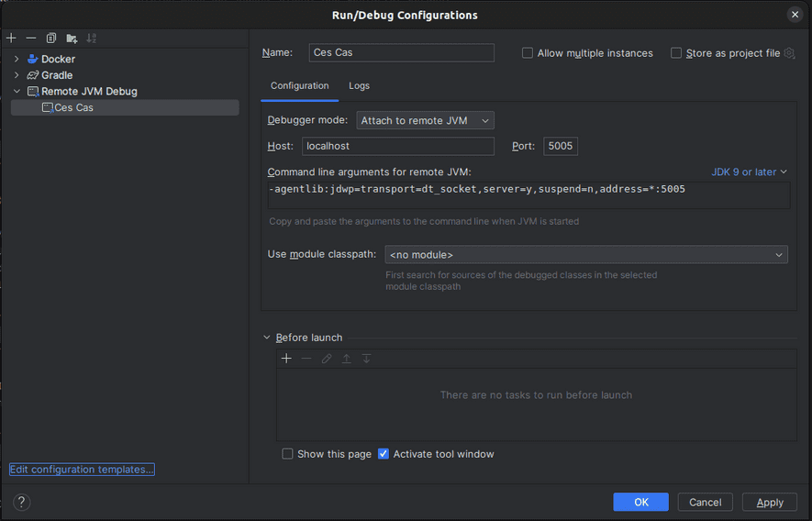Close the Run/Debug Configurations dialog
This screenshot has height=521, width=812.
(x=795, y=15)
